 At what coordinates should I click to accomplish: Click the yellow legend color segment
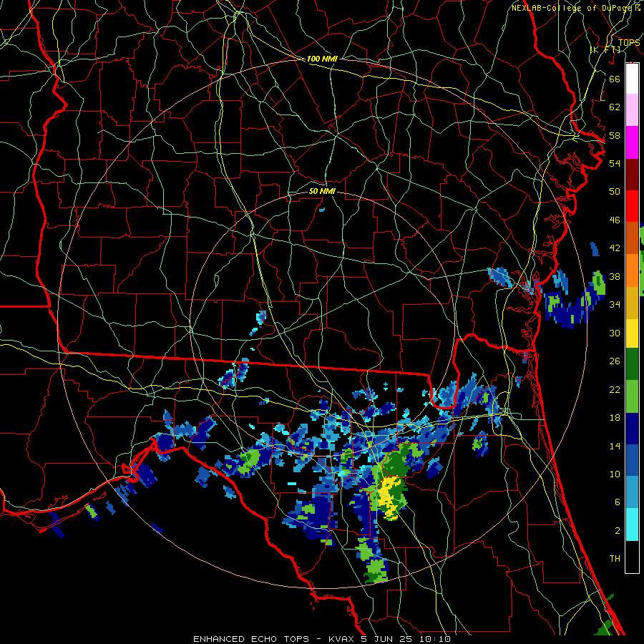pos(632,333)
